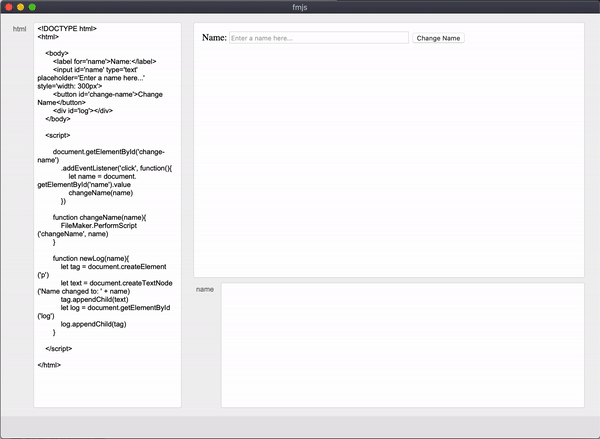
Task: Maximize the fmjs window with green button
Action: tap(33, 7)
